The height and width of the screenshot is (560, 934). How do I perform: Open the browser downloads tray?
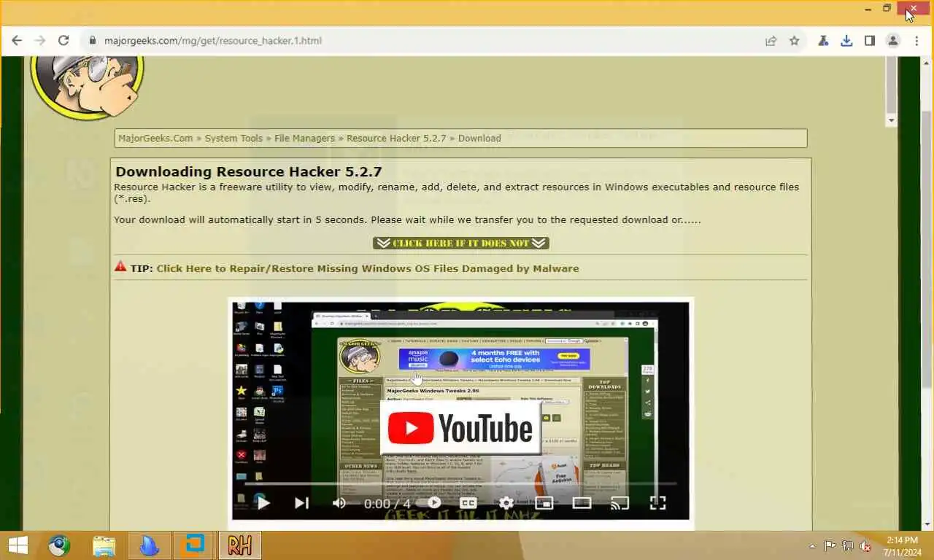pyautogui.click(x=846, y=41)
